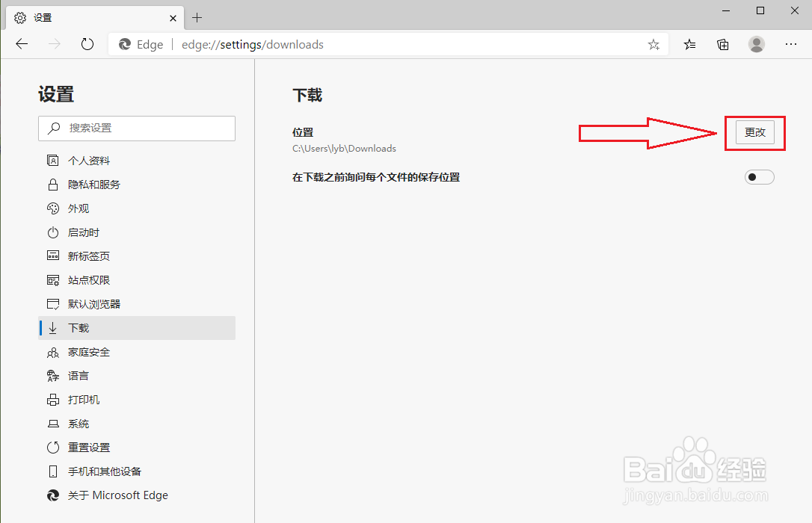
Task: Reload the page with refresh icon
Action: 87,45
